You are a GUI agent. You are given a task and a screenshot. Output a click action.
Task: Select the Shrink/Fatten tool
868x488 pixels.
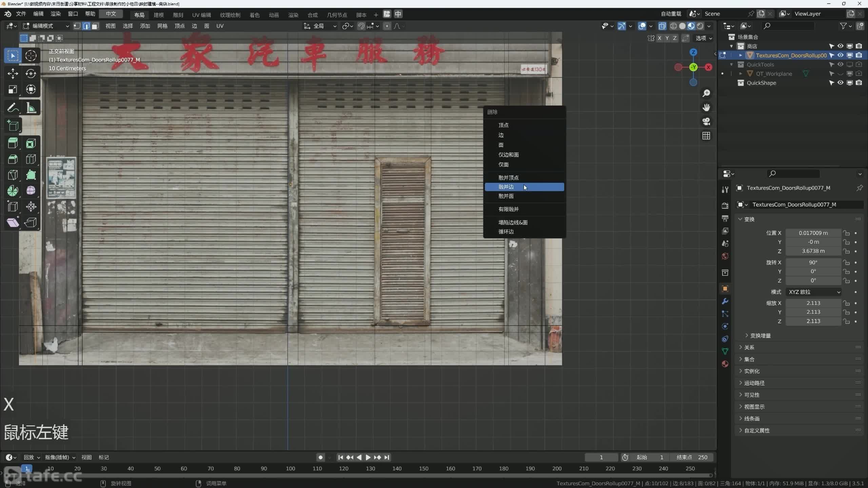[x=31, y=206]
